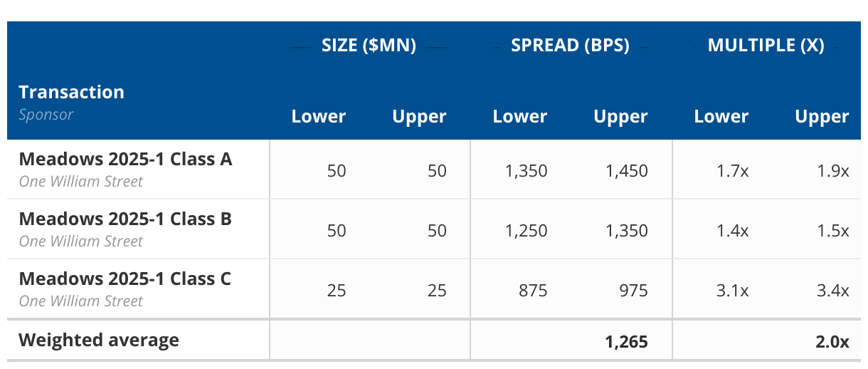Click One William Street under Class C
Image resolution: width=868 pixels, height=369 pixels.
80,301
